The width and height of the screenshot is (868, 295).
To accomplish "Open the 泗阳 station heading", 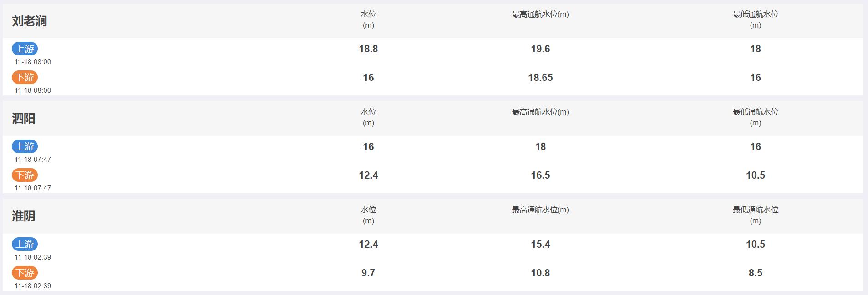I will [x=24, y=119].
